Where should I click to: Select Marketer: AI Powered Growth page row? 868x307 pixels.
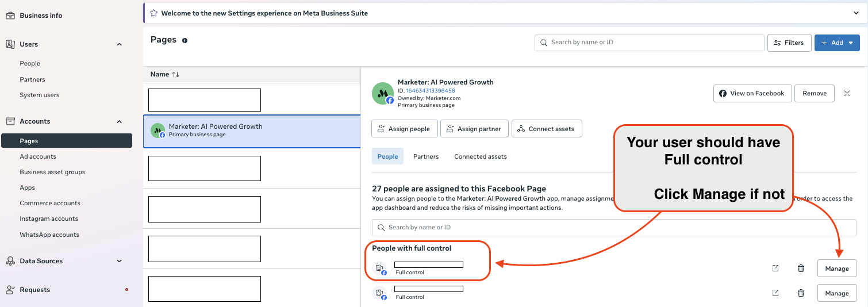pyautogui.click(x=252, y=131)
